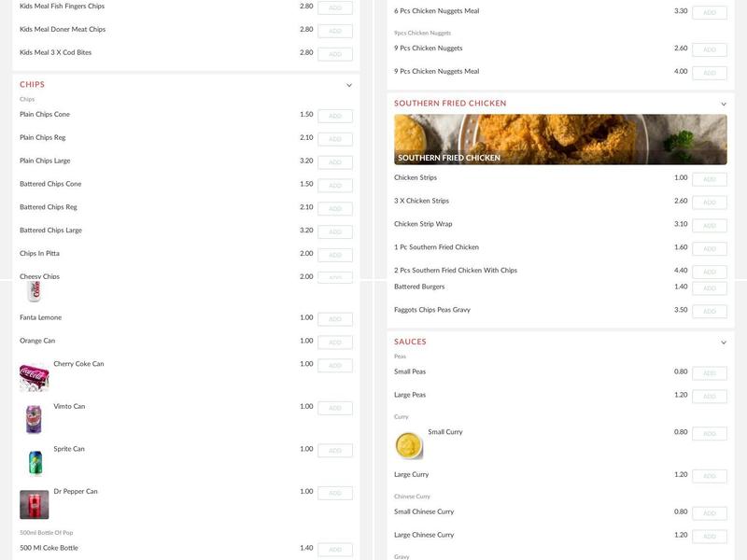Collapse the Sauces section chevron
747x560 pixels.
pos(724,343)
